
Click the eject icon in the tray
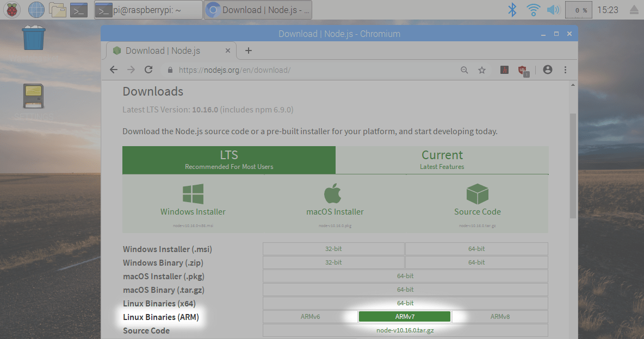point(635,10)
